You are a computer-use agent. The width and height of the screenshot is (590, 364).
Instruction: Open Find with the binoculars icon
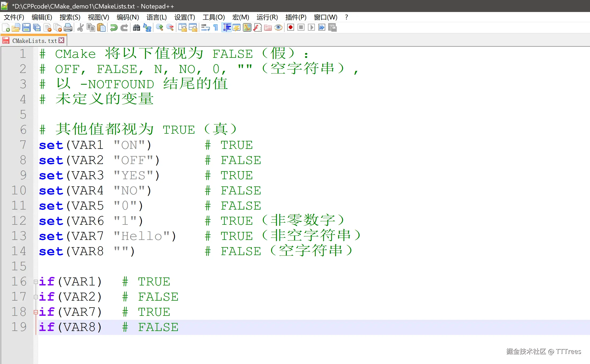click(x=137, y=28)
